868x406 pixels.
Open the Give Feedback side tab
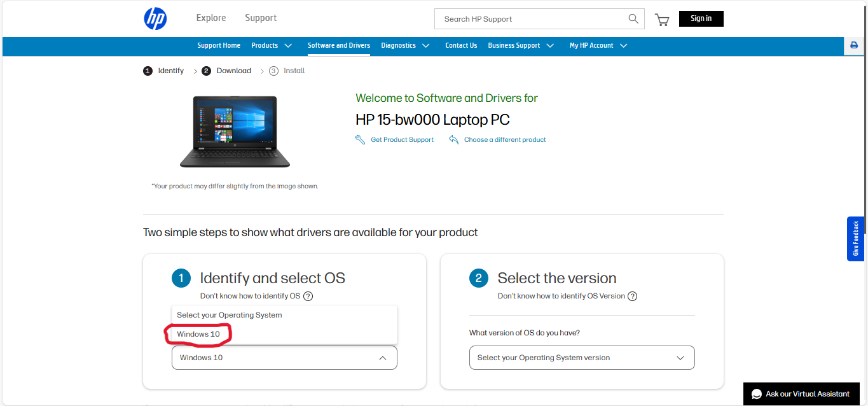coord(855,239)
